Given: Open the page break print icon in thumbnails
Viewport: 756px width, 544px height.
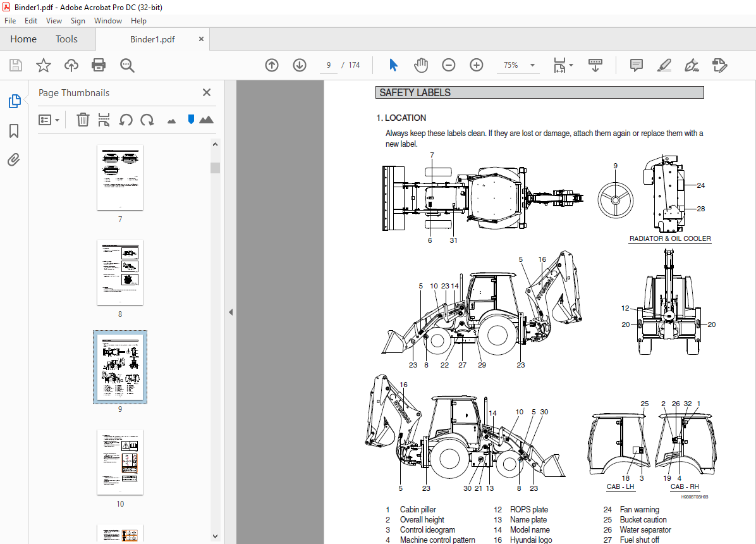Looking at the screenshot, I should pyautogui.click(x=104, y=120).
